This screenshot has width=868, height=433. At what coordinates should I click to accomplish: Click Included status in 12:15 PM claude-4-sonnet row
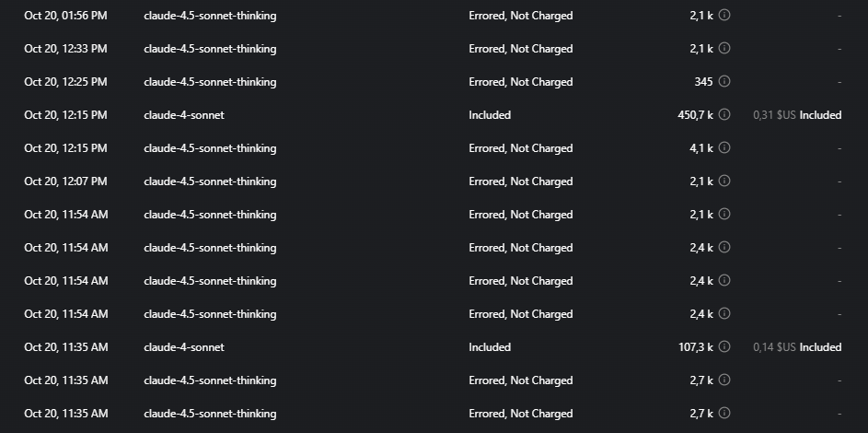tap(490, 115)
